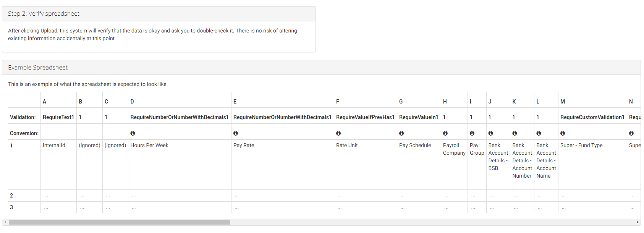This screenshot has width=644, height=233.
Task: Open the Rate Unit column conversion info icon
Action: [x=338, y=133]
